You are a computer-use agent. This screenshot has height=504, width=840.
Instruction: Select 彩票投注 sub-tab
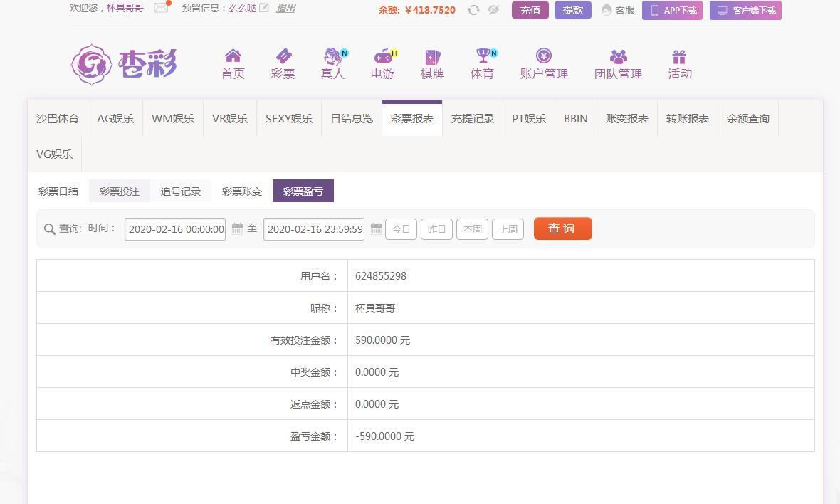point(120,191)
